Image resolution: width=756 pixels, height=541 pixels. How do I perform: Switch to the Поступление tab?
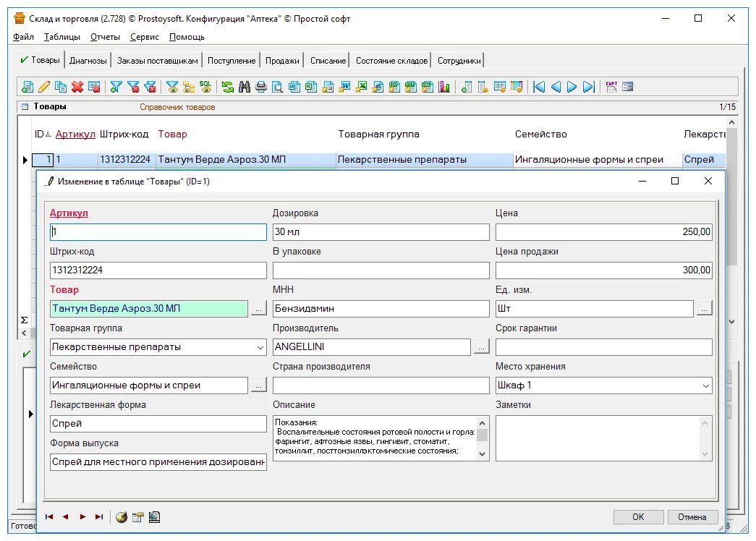[232, 61]
